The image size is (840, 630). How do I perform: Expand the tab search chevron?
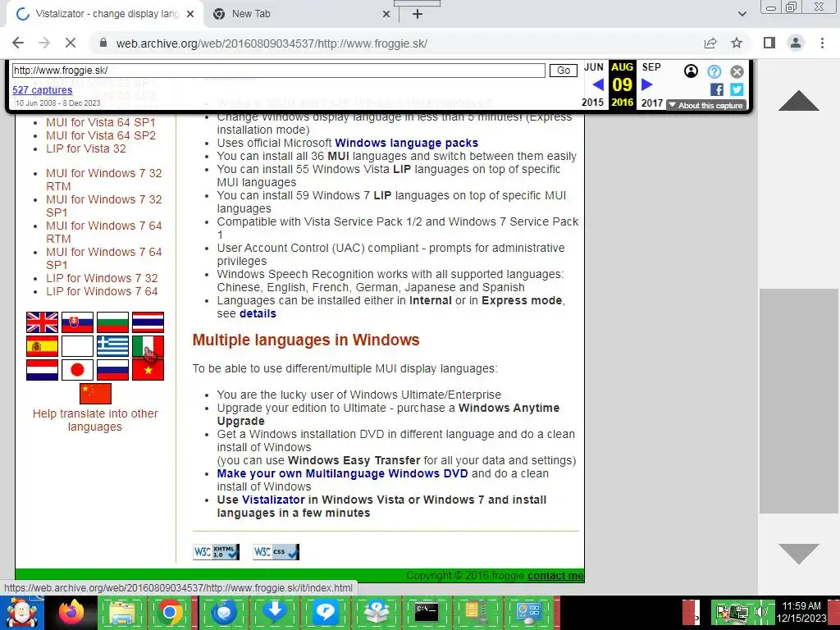pos(742,15)
